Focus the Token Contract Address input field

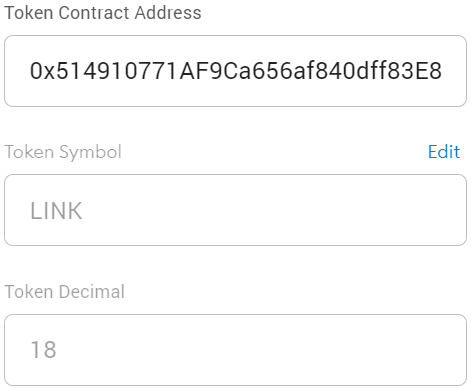point(235,71)
